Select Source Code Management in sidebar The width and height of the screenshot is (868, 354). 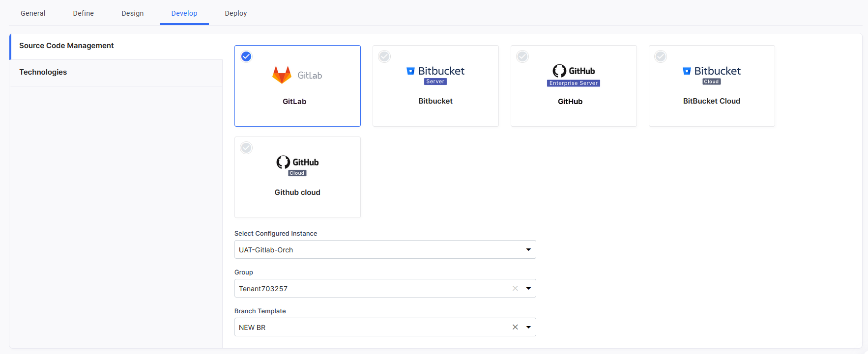[x=116, y=46]
